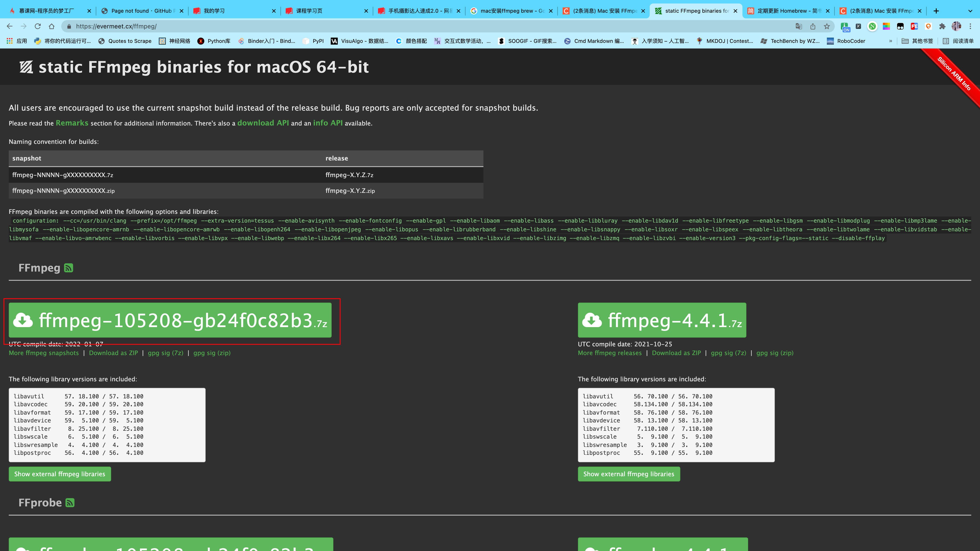Show external ffmpeg libraries for the snapshot
Image resolution: width=980 pixels, height=551 pixels.
[60, 474]
